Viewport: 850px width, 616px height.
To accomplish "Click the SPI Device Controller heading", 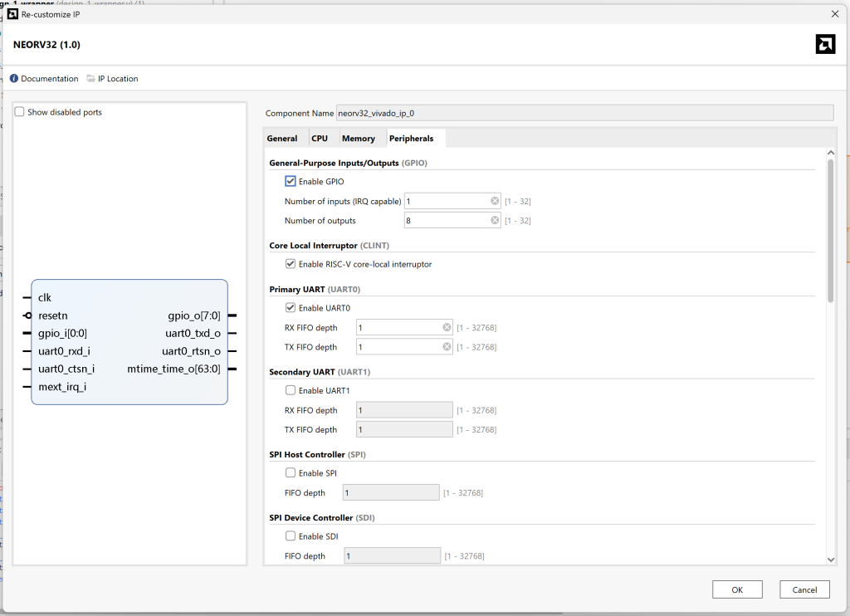I will 321,517.
